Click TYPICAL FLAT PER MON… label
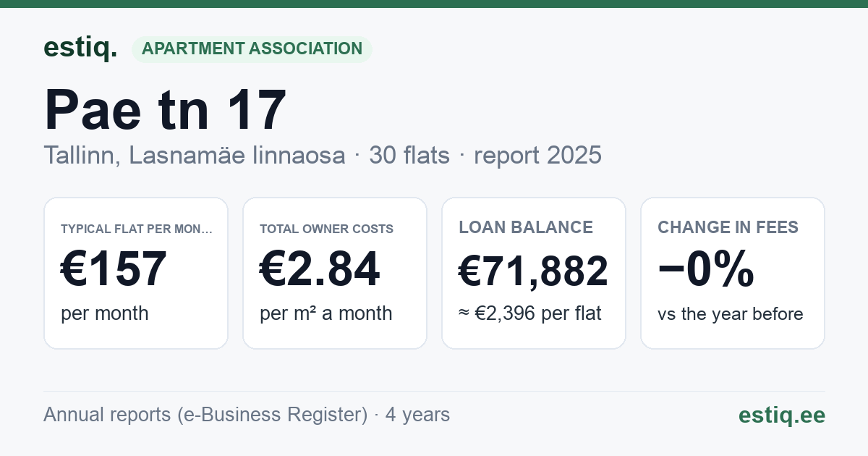868x456 pixels. pos(137,229)
